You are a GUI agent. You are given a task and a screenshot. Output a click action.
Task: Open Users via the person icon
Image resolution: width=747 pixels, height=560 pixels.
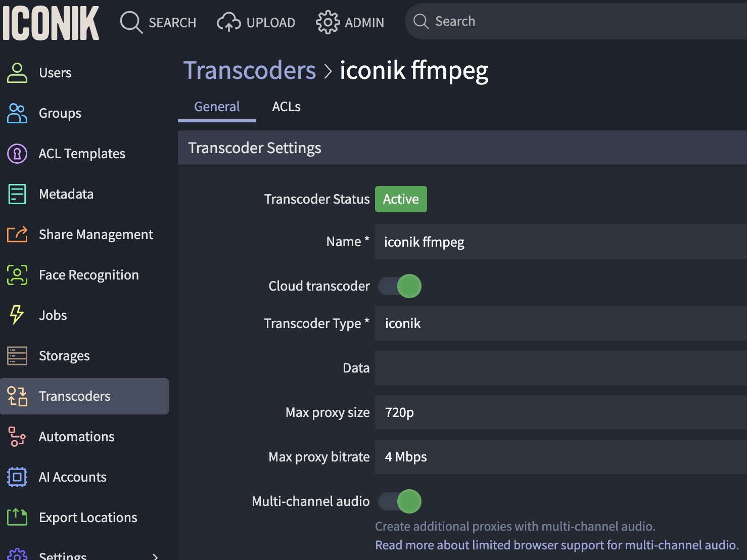tap(17, 73)
